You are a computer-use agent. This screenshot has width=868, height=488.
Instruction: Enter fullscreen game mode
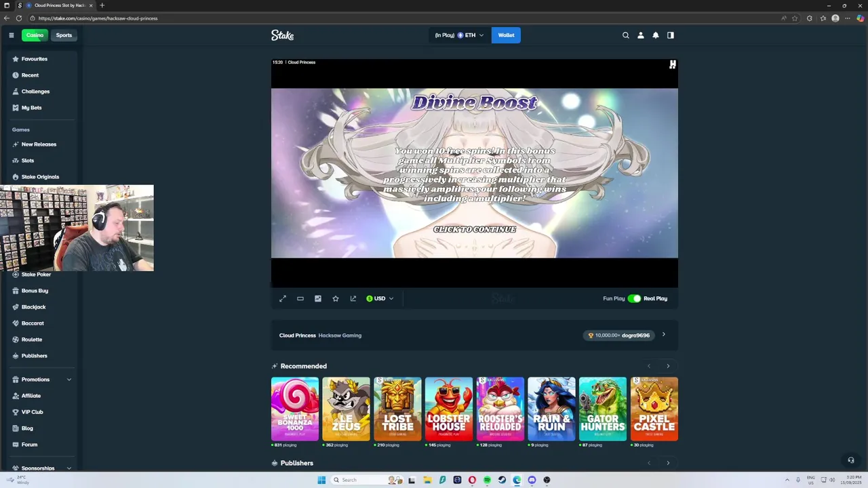(x=283, y=298)
